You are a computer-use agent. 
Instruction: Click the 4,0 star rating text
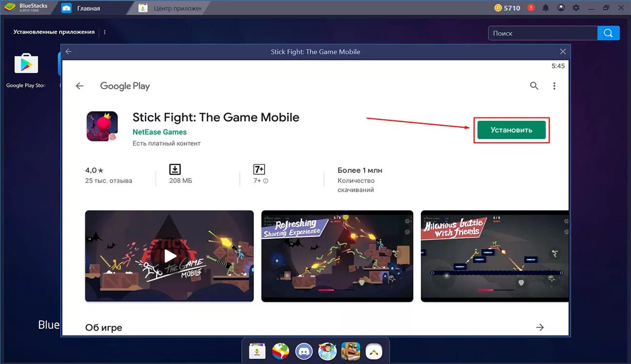pyautogui.click(x=94, y=170)
